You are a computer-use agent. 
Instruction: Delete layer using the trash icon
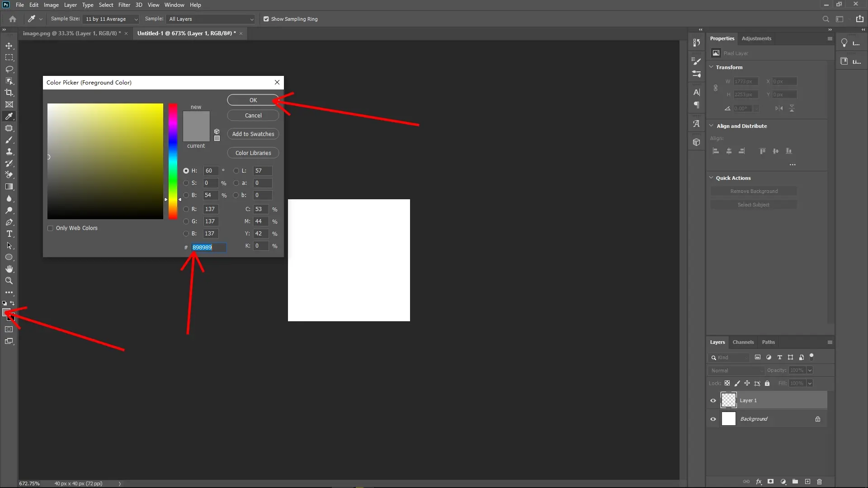(820, 482)
